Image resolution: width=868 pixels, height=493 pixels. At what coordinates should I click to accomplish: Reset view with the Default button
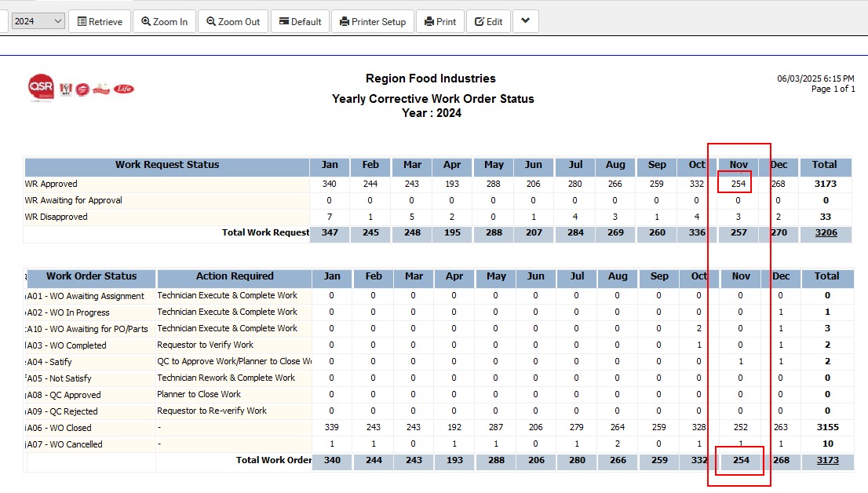click(300, 22)
